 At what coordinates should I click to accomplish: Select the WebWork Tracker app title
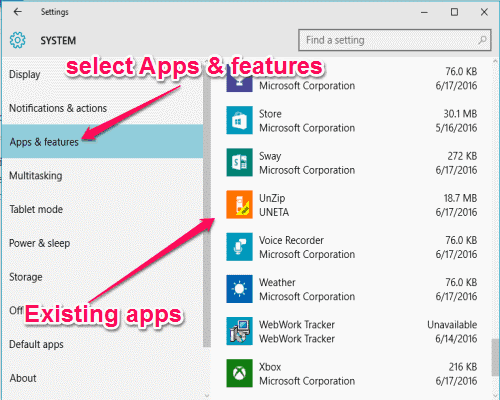(x=297, y=324)
